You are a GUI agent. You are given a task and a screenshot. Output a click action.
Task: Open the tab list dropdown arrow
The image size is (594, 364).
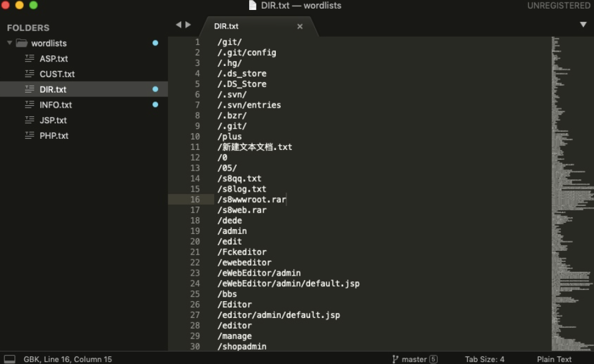point(583,25)
